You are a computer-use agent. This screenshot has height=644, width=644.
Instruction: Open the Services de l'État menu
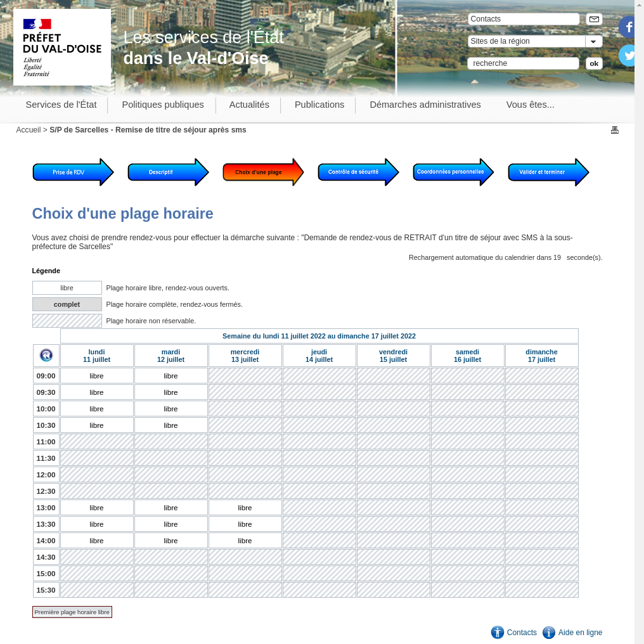pyautogui.click(x=61, y=105)
